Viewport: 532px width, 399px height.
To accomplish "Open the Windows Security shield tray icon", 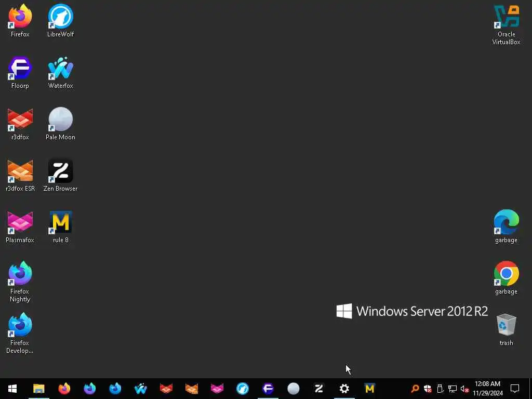I will [x=428, y=389].
